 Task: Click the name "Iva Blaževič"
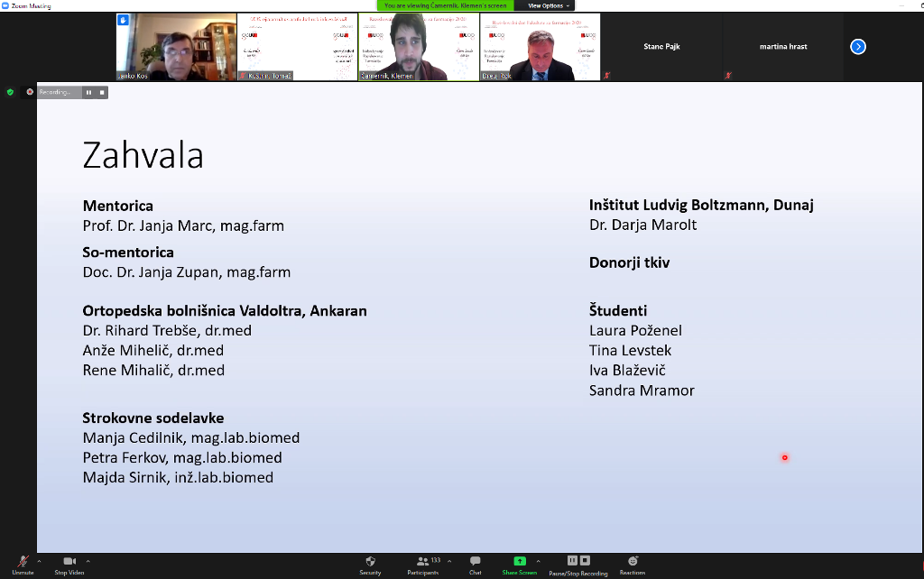pyautogui.click(x=628, y=370)
